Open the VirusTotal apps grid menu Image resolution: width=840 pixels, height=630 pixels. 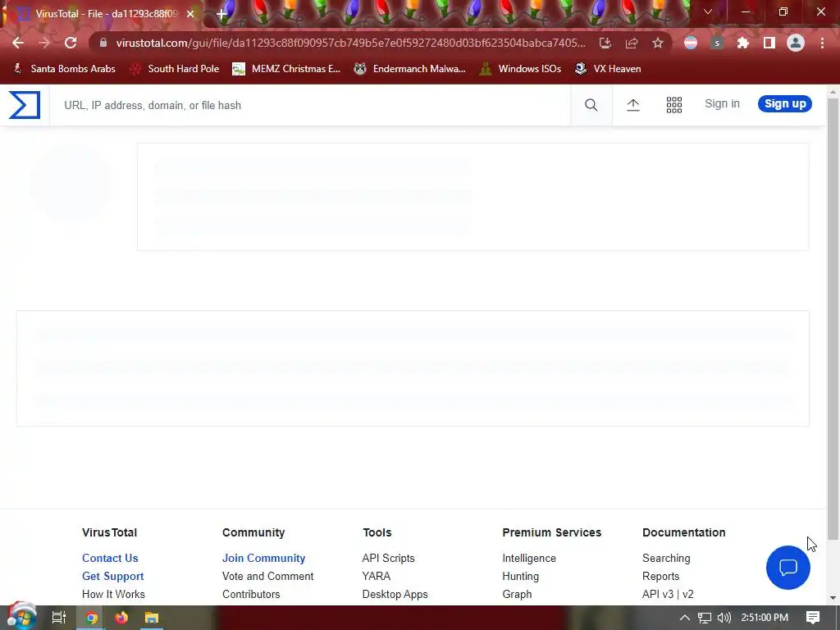coord(674,105)
